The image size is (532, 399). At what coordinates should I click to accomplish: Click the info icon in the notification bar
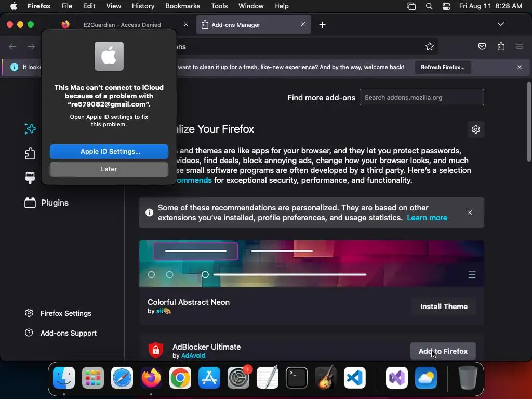tap(14, 67)
